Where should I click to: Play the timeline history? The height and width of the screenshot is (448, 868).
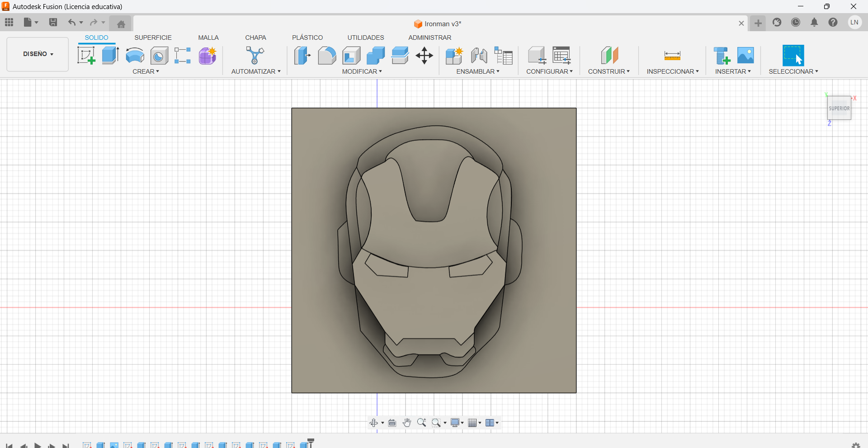38,445
